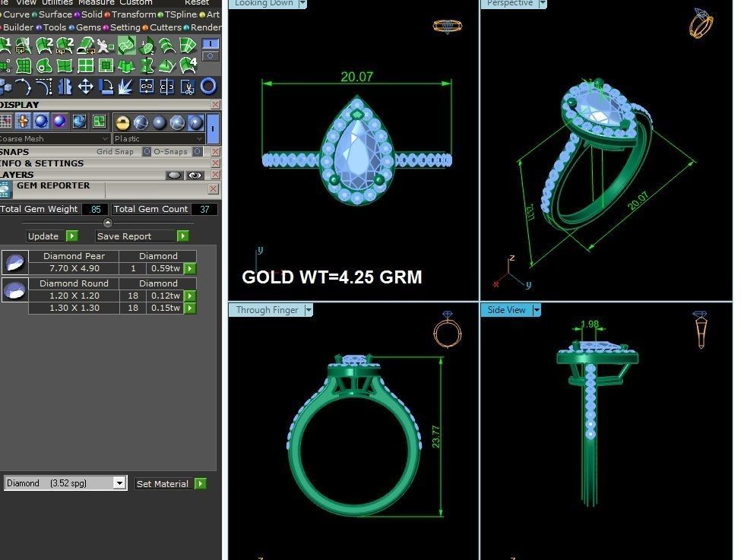This screenshot has height=560, width=744.
Task: Click the green arrow beside 0.59tw
Action: [x=190, y=269]
